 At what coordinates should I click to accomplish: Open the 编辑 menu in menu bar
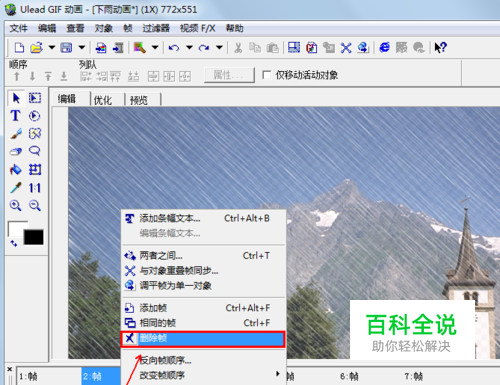[x=47, y=28]
